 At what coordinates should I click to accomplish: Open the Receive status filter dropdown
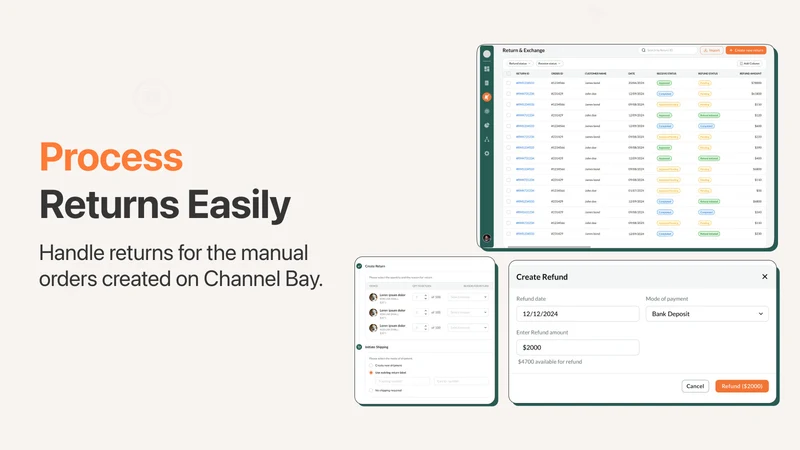coord(549,63)
